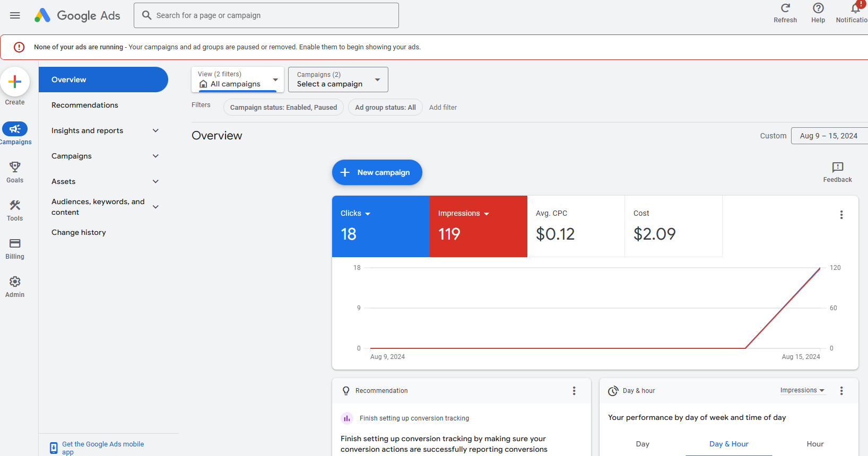Open Day & hour card more options
Viewport: 868px width, 456px height.
pos(841,391)
